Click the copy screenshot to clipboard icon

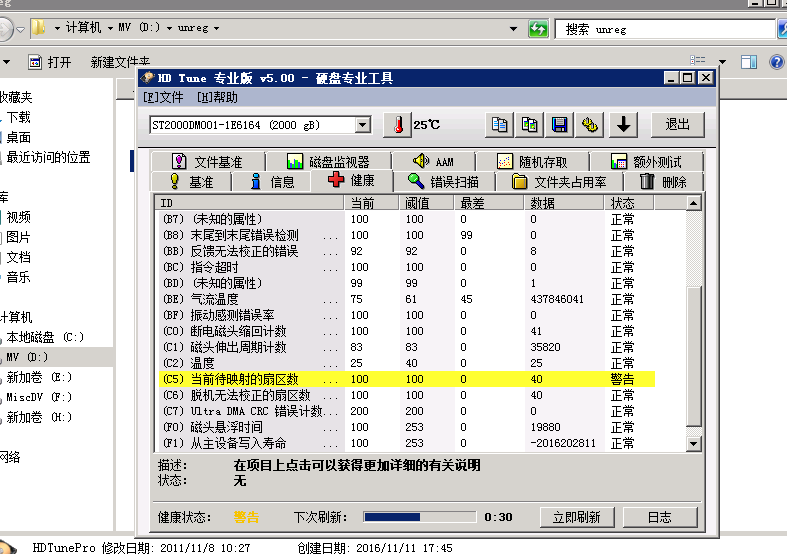click(x=530, y=124)
